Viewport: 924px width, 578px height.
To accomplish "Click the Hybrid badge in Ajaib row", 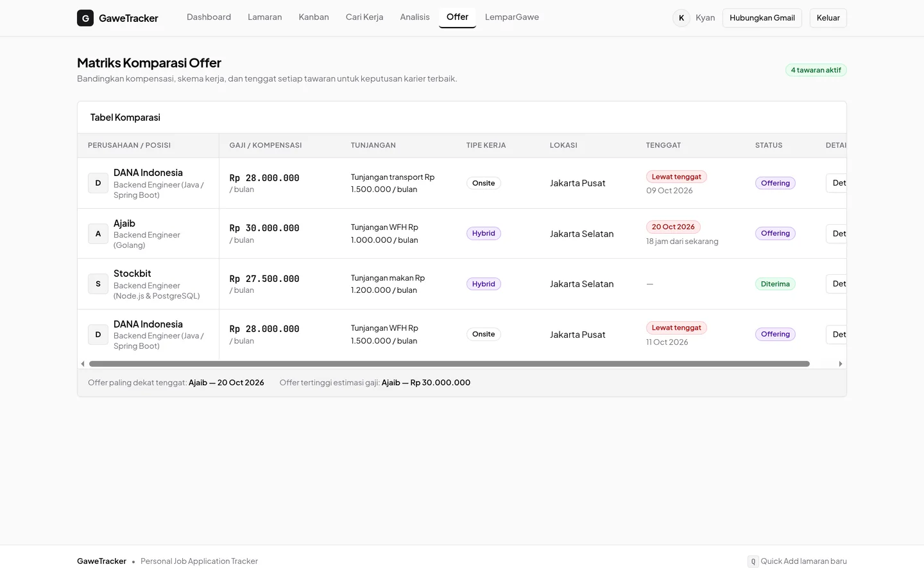I will click(x=484, y=234).
